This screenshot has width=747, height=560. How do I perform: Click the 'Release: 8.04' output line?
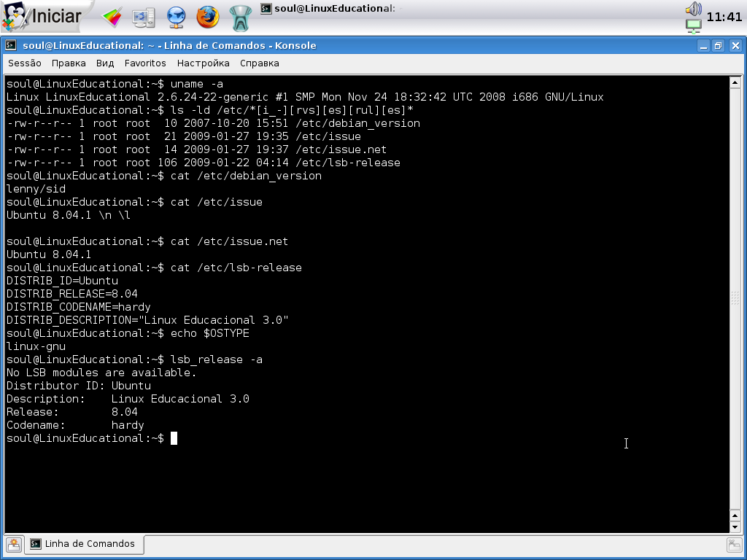click(72, 412)
